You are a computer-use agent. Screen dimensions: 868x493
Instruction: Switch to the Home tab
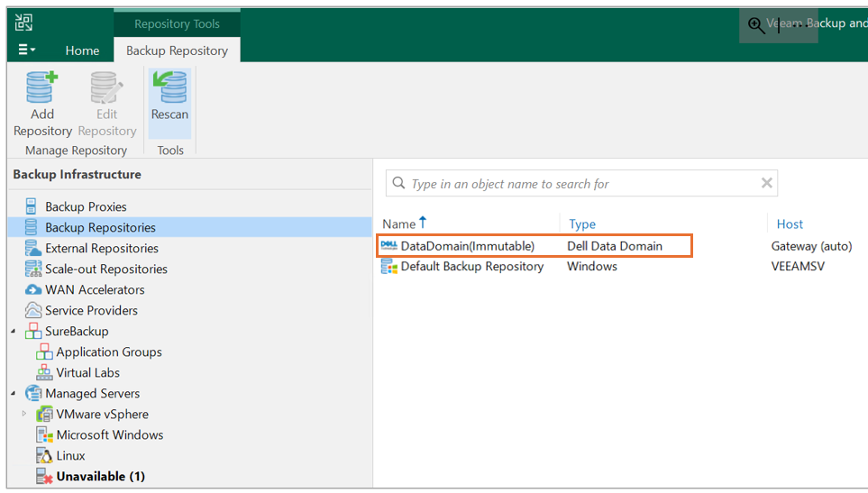pyautogui.click(x=83, y=50)
